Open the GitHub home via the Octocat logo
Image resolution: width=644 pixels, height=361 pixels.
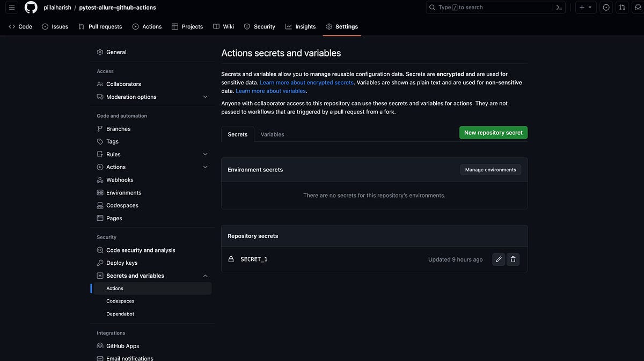(31, 7)
